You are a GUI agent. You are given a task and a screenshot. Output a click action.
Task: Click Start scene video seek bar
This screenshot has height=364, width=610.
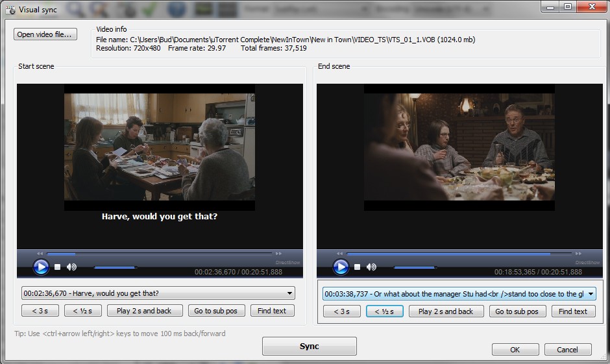160,254
